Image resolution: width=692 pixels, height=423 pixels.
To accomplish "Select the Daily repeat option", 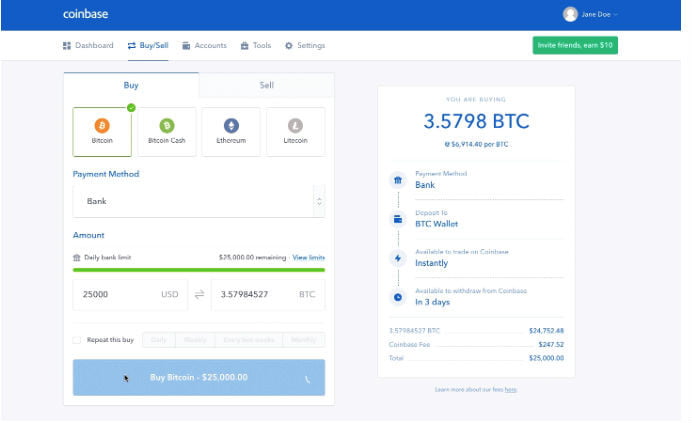I will click(x=159, y=340).
